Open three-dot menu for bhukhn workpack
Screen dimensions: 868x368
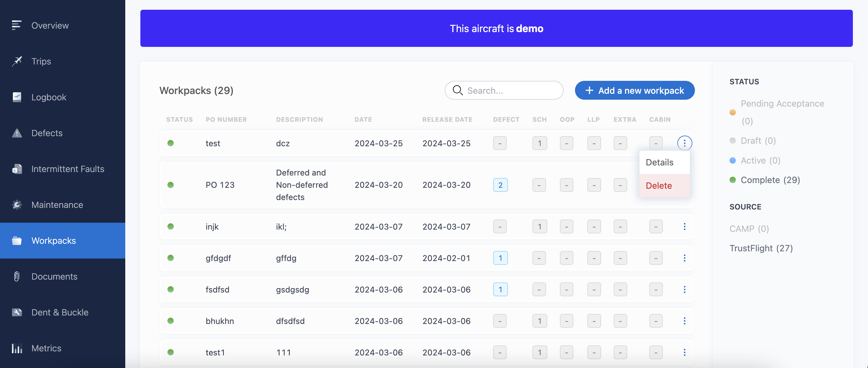point(684,321)
